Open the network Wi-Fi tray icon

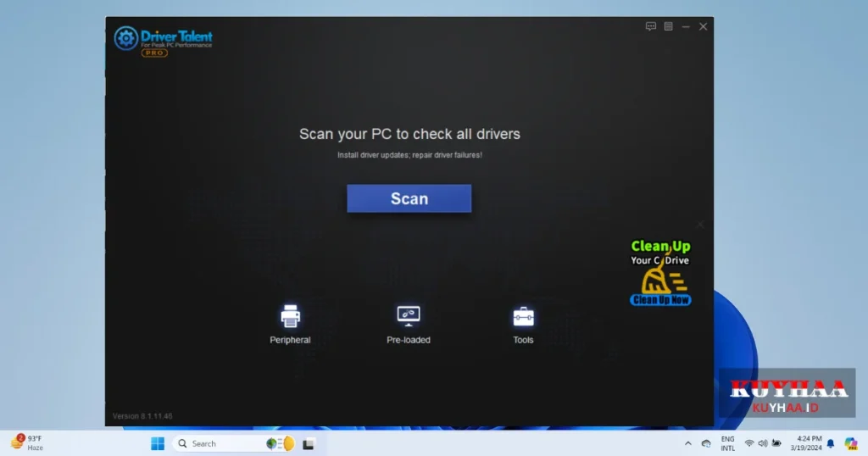tap(749, 443)
